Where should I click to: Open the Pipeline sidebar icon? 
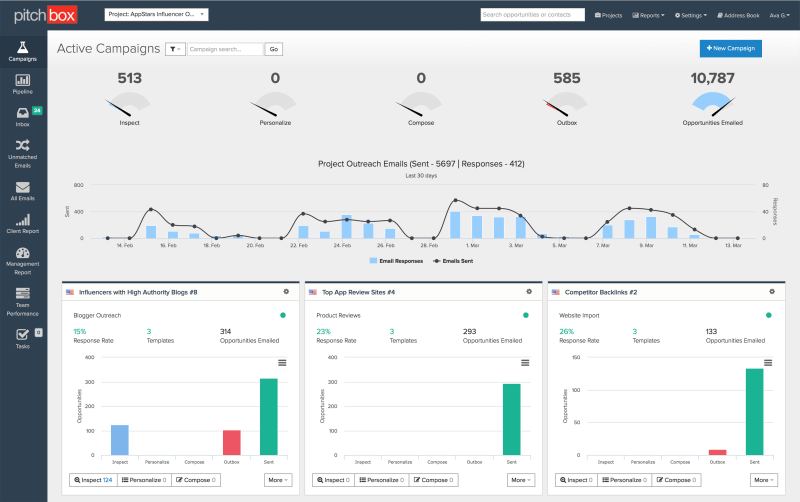pyautogui.click(x=23, y=81)
